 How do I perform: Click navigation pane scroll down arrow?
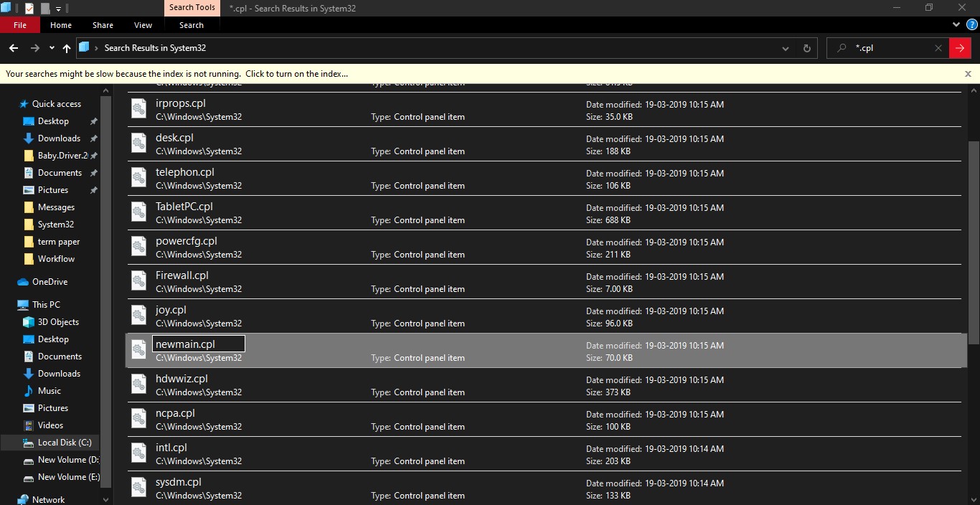click(x=107, y=499)
